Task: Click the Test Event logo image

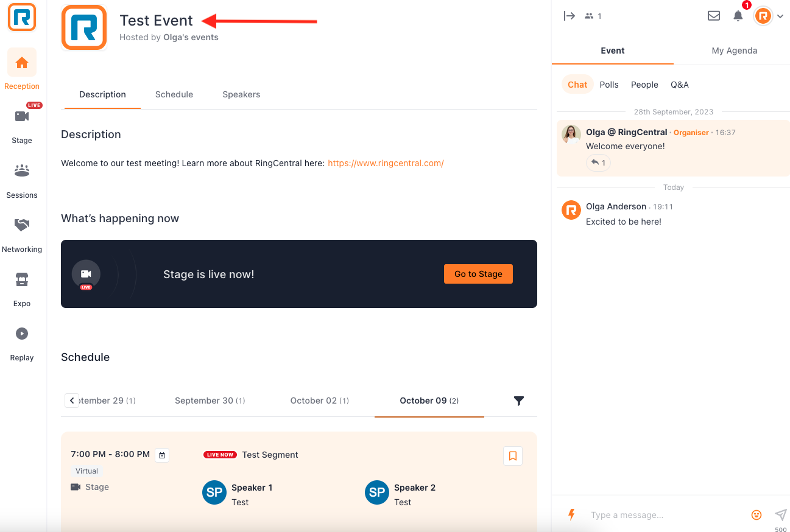Action: coord(84,27)
